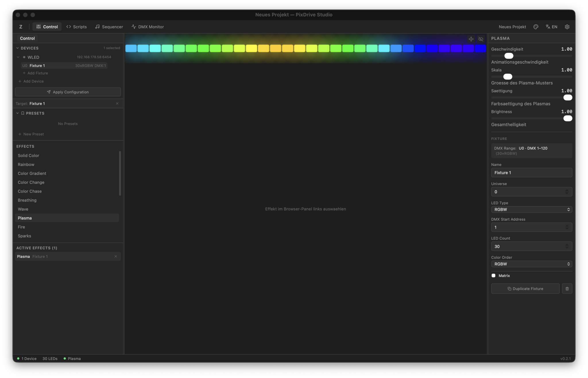Image resolution: width=588 pixels, height=378 pixels.
Task: Click the Duplicate Fixture button
Action: tap(525, 289)
